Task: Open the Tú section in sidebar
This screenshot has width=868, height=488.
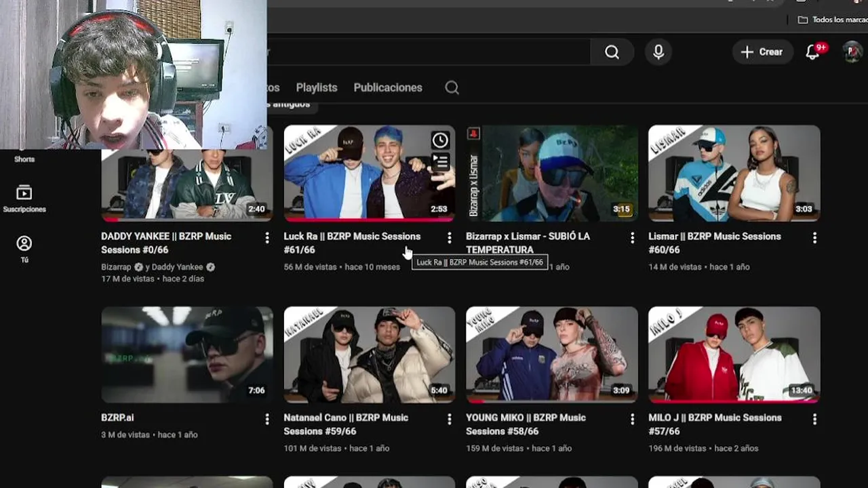Action: (x=24, y=249)
